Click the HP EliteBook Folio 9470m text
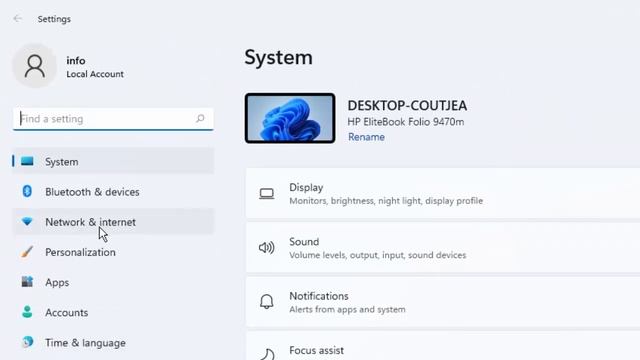The height and width of the screenshot is (360, 640). (406, 122)
